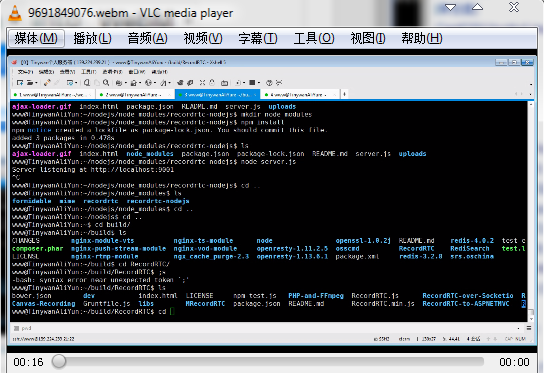The width and height of the screenshot is (544, 373).
Task: Click terminal text "openssl-1.0.2j"
Action: (363, 240)
